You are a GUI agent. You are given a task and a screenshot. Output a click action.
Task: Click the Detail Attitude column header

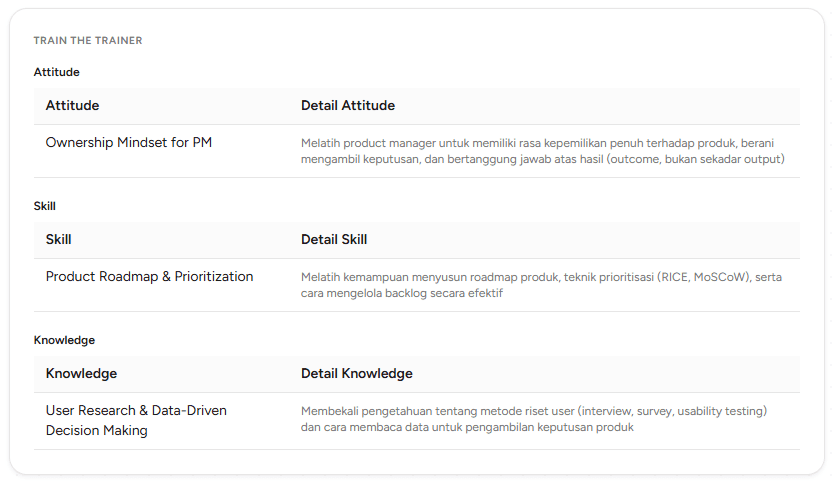[x=348, y=105]
